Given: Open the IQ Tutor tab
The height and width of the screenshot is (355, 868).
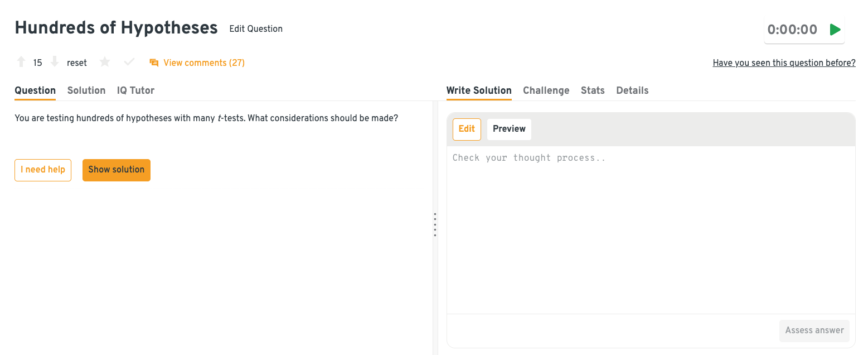Looking at the screenshot, I should click(135, 90).
